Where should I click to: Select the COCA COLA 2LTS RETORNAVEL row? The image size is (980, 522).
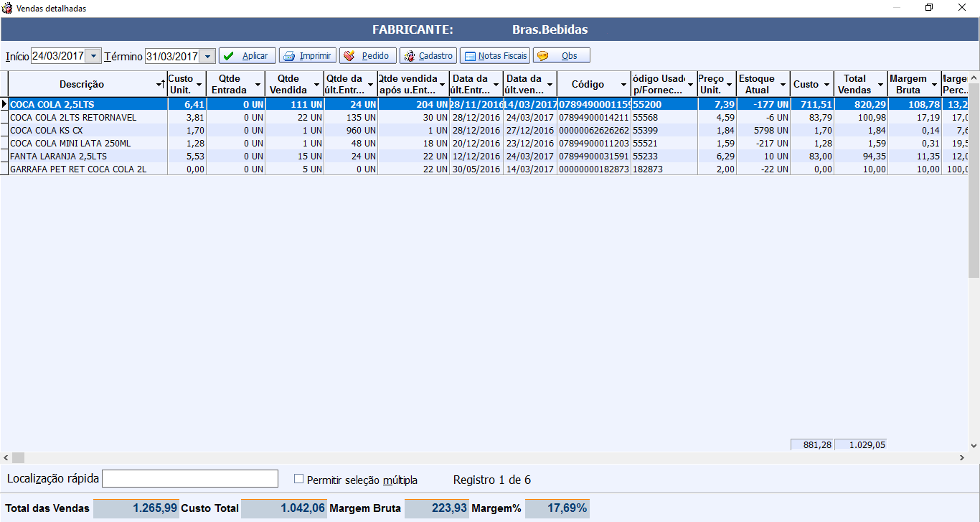coord(489,117)
